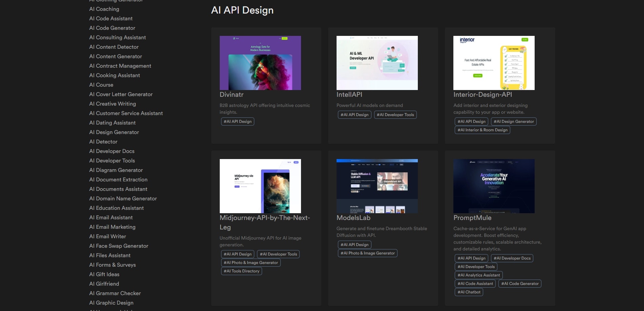Open AI Forms & Surveys category
This screenshot has height=311, width=644.
[112, 265]
